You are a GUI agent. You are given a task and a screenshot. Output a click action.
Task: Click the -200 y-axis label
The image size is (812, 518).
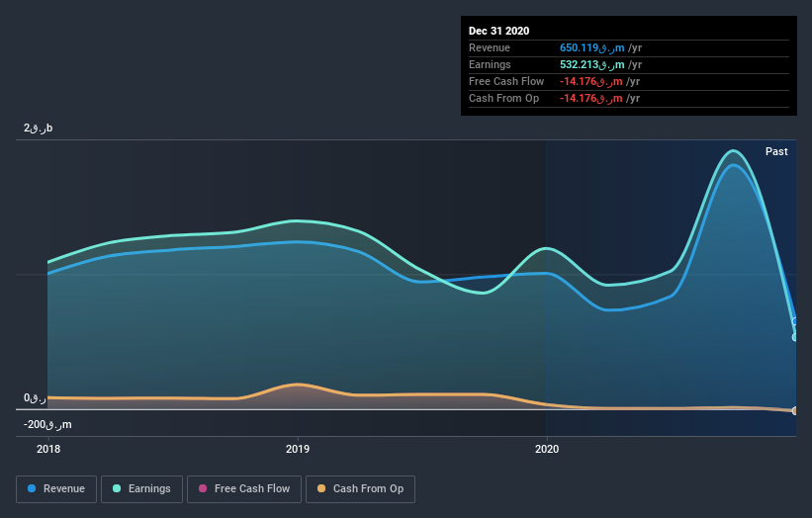pyautogui.click(x=47, y=425)
